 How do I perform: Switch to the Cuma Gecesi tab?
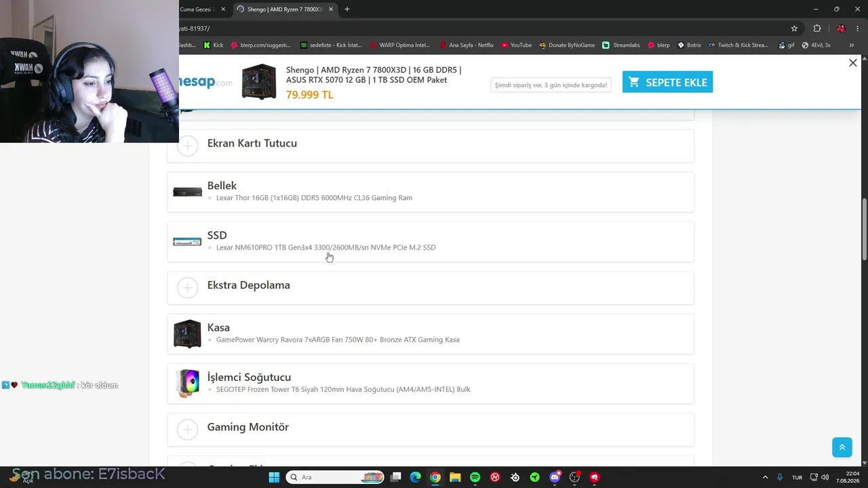point(197,9)
